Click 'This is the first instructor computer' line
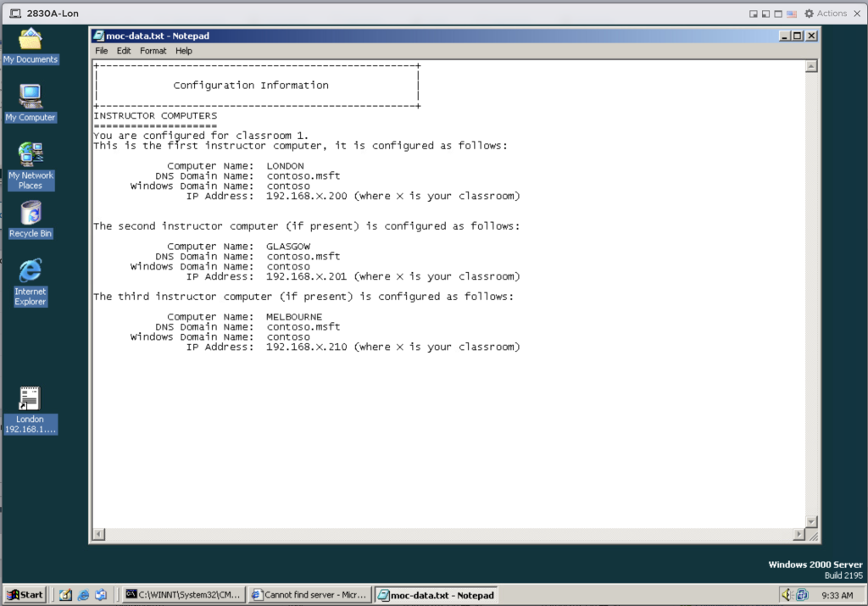The width and height of the screenshot is (868, 606). (x=300, y=146)
